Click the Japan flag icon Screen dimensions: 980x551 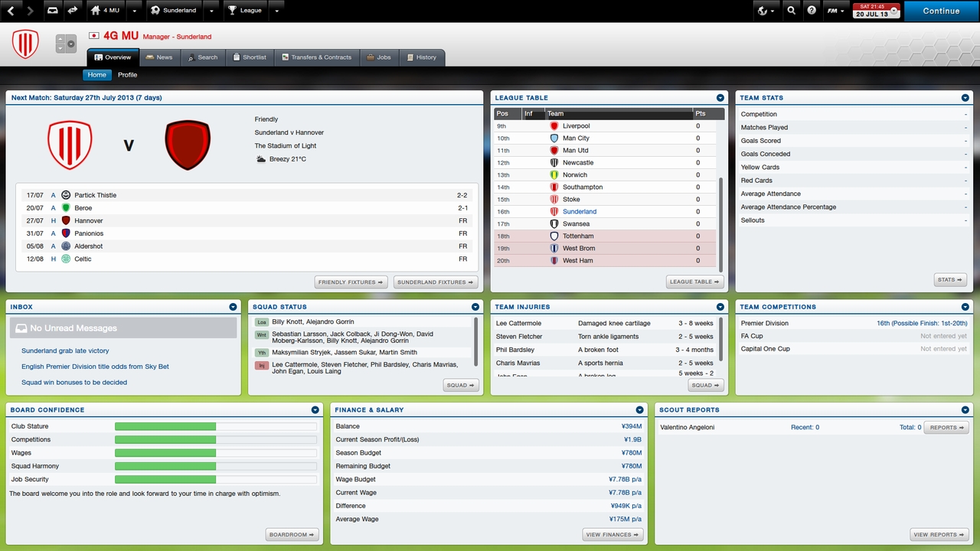click(94, 35)
